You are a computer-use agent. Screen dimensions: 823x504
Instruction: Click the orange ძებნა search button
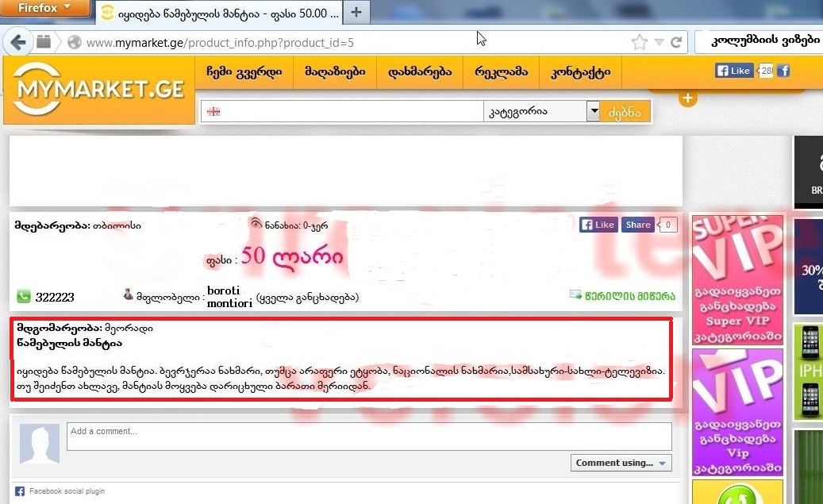(625, 112)
